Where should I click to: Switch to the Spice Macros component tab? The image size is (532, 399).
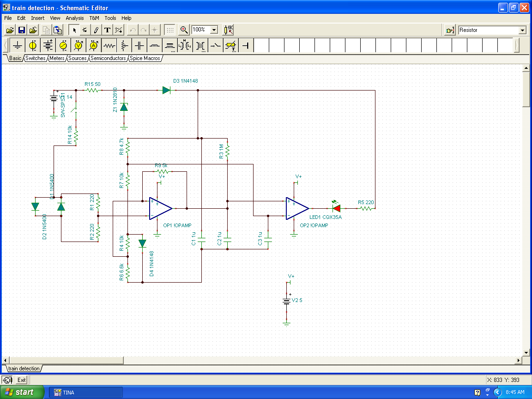[x=145, y=58]
